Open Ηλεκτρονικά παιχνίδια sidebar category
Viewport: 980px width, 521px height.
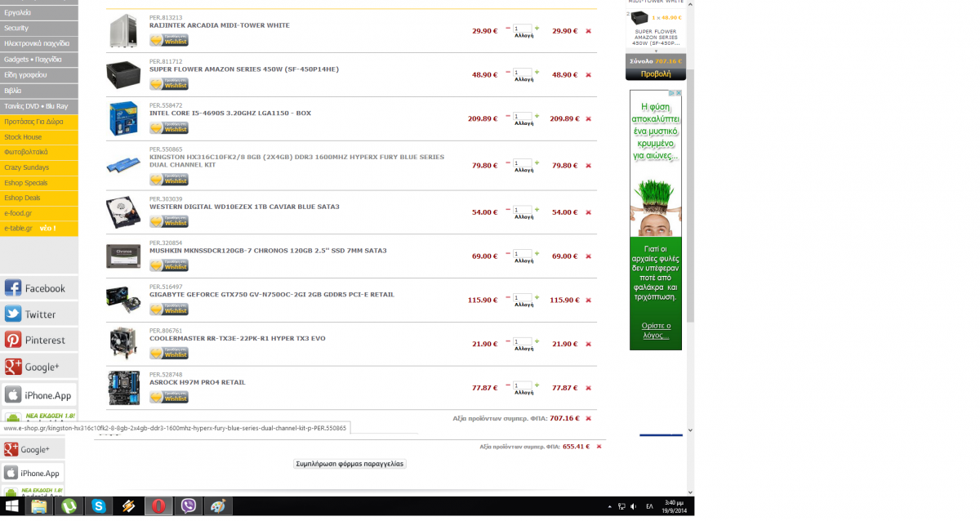pos(39,43)
